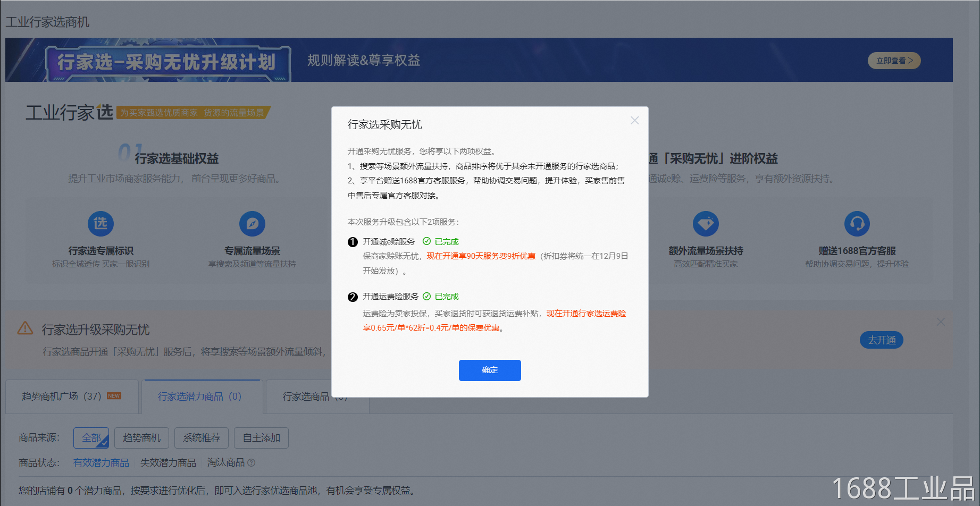Switch to 趋势商机广场 tab

71,397
